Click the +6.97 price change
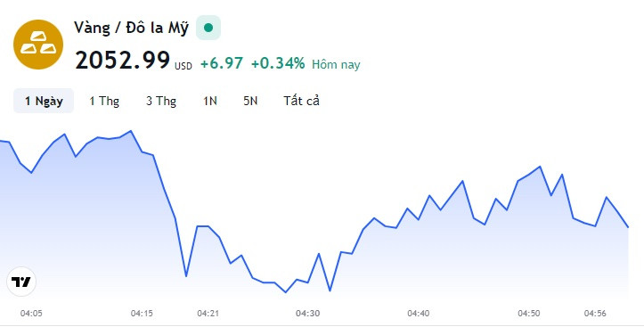This screenshot has width=644, height=327. point(222,63)
